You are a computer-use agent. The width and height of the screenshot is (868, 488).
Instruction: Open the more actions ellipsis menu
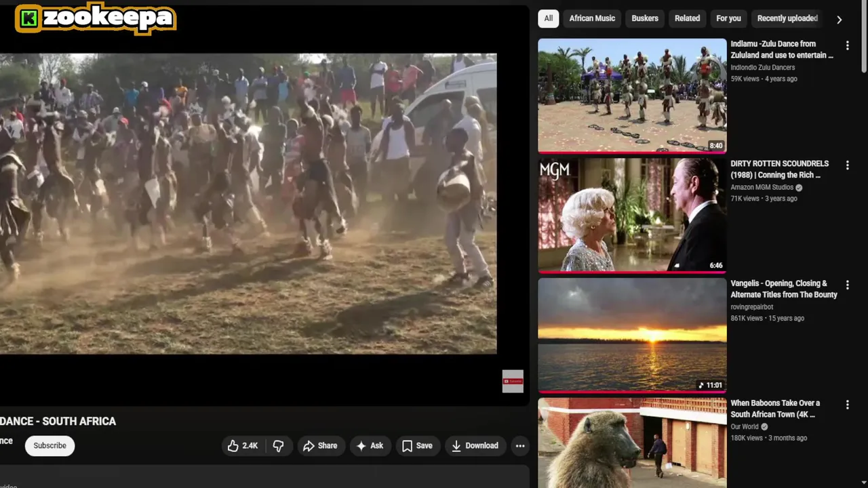click(x=520, y=445)
